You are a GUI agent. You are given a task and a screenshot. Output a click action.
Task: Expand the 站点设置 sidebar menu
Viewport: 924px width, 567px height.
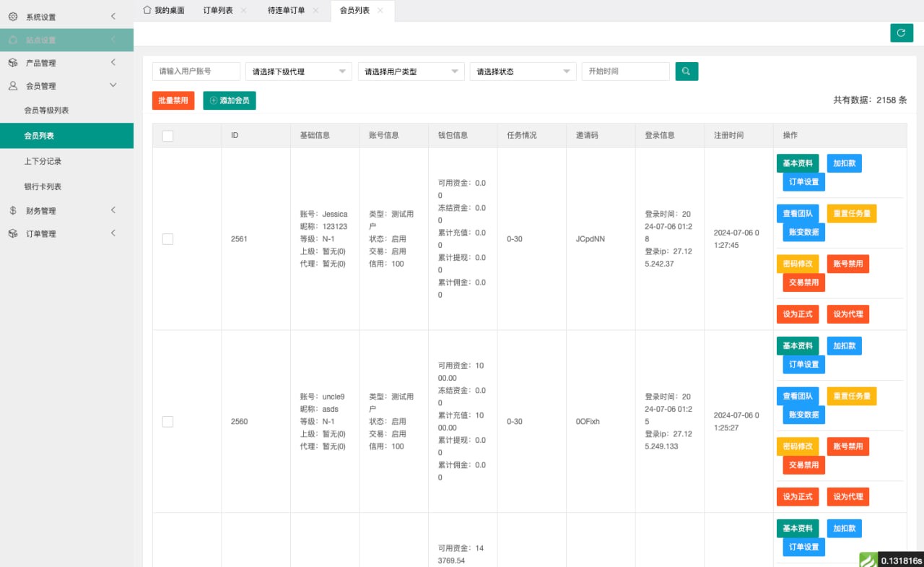(66, 40)
